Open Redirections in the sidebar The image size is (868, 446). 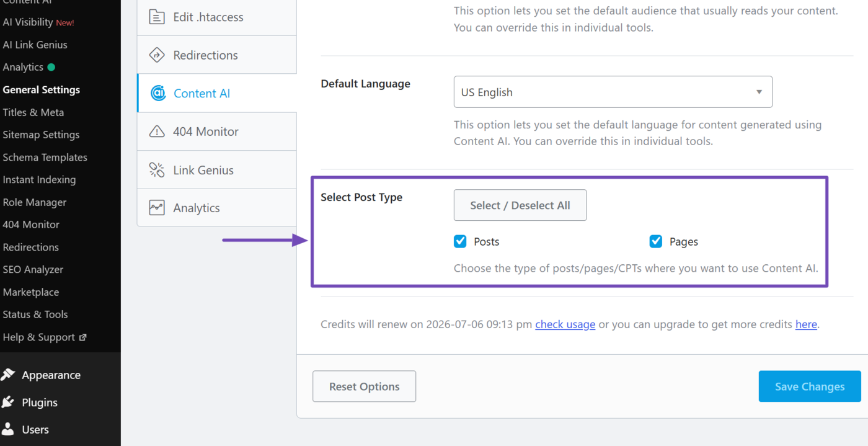coord(30,247)
